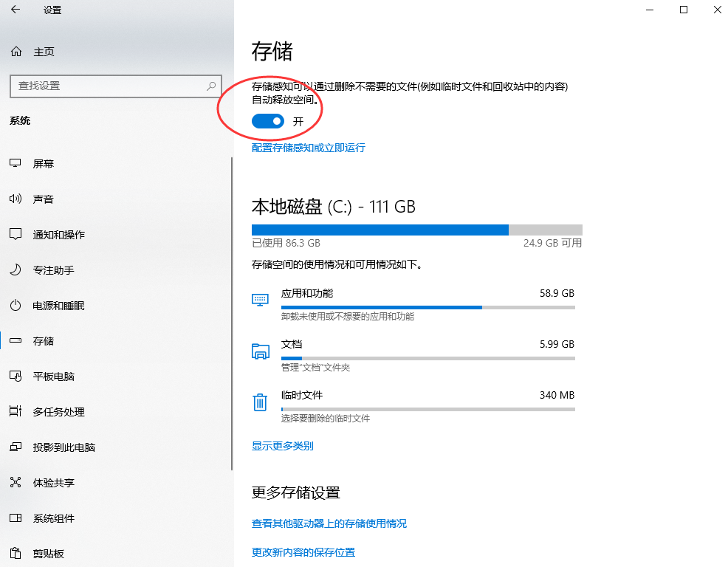This screenshot has height=567, width=728.
Task: Click the 声音 speaker icon
Action: tap(16, 199)
